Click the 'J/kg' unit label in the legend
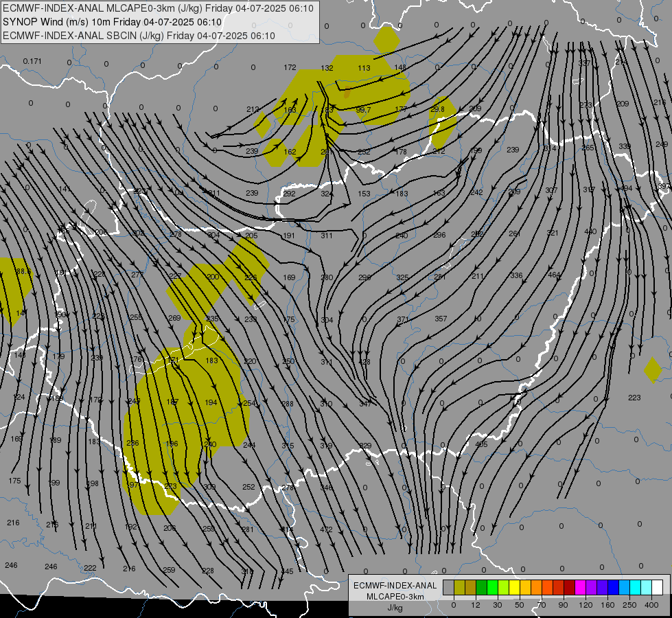The image size is (672, 618). [x=395, y=608]
